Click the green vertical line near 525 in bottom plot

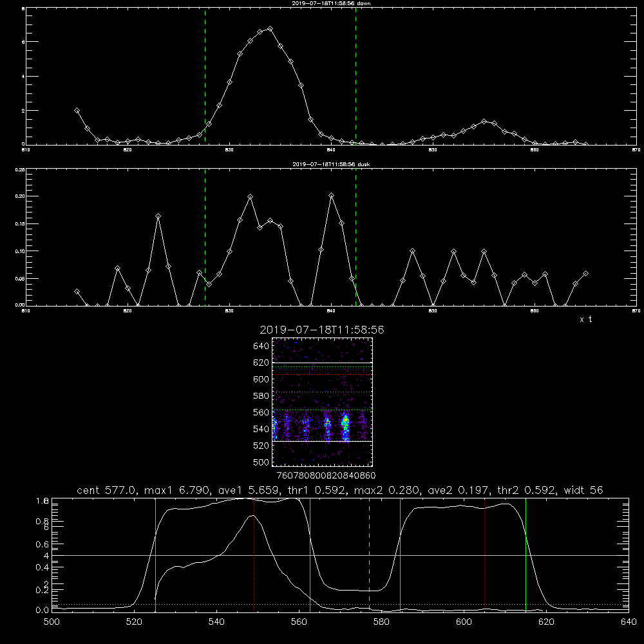pyautogui.click(x=155, y=554)
